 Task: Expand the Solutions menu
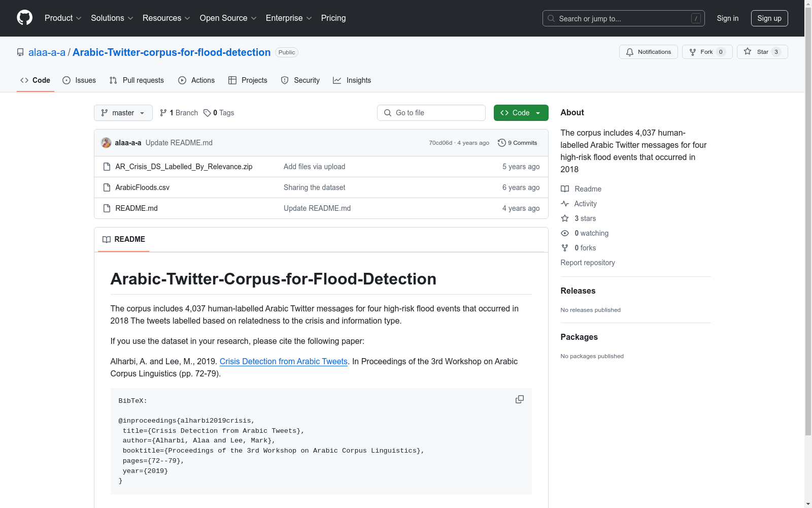tap(112, 18)
